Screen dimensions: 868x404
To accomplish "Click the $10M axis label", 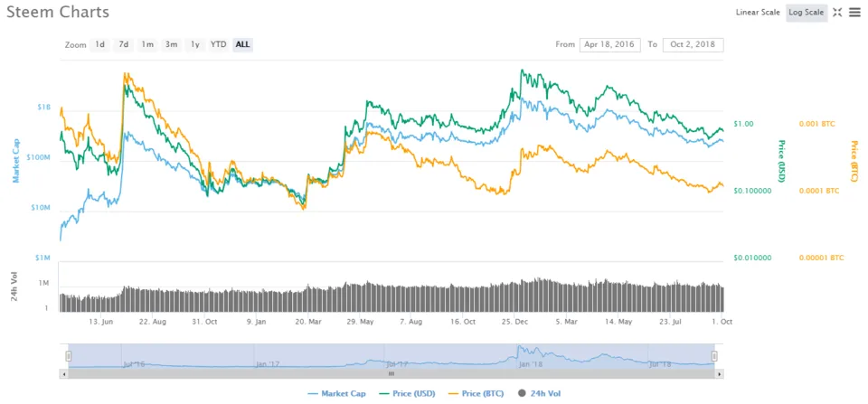I will coord(41,208).
